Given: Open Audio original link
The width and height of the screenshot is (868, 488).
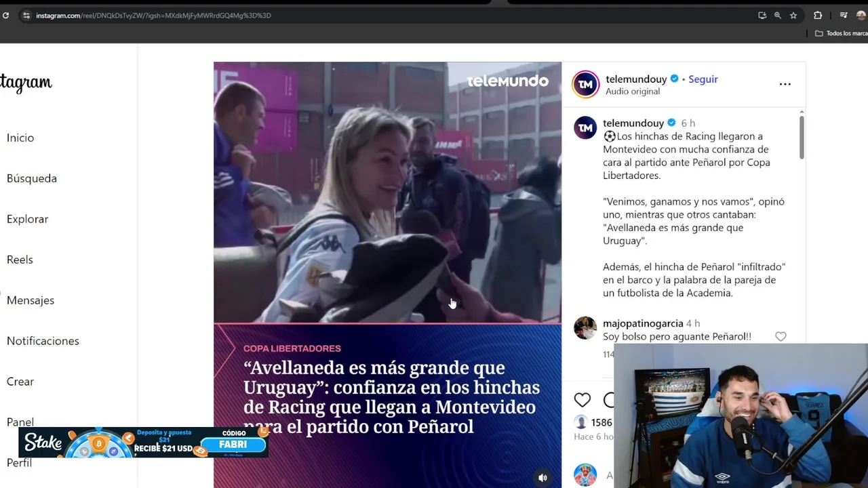Looking at the screenshot, I should pyautogui.click(x=633, y=91).
